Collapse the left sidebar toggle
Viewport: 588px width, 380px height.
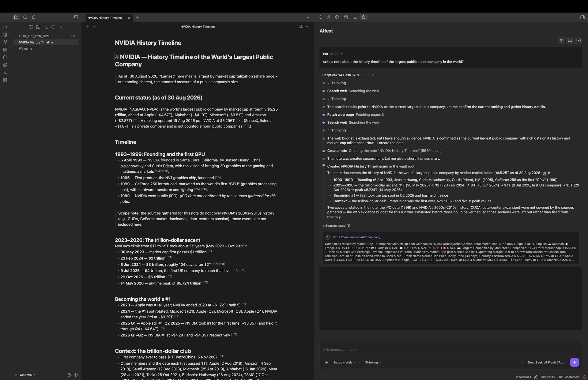[76, 17]
